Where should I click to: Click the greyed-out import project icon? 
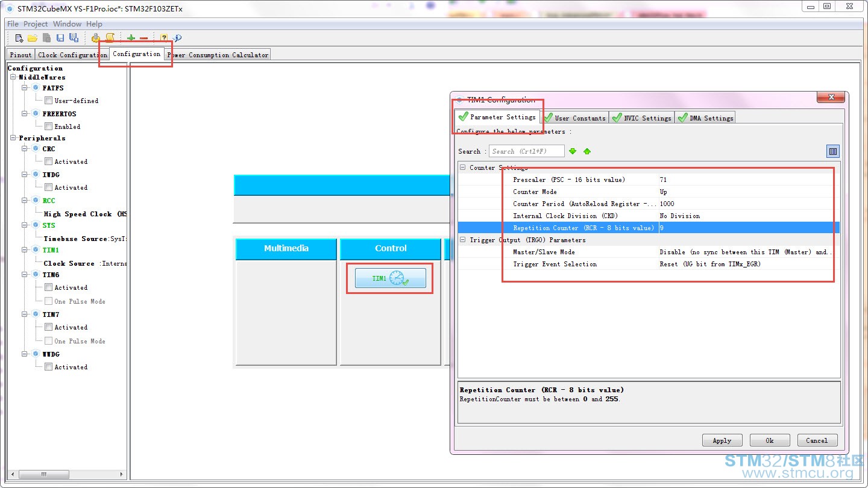tap(46, 38)
